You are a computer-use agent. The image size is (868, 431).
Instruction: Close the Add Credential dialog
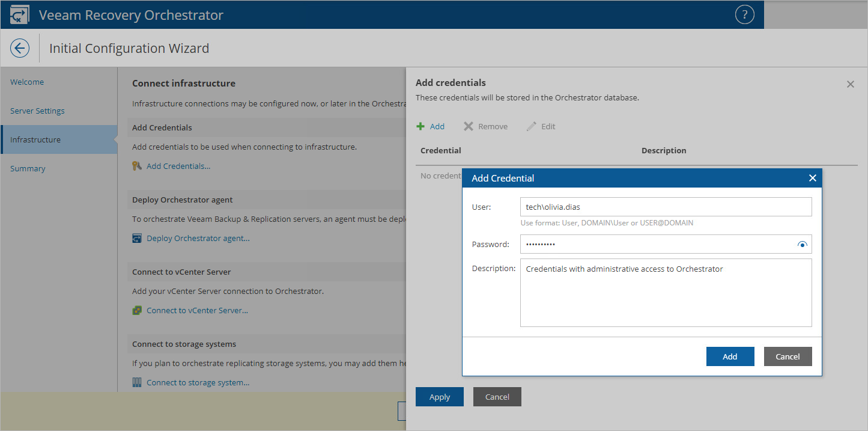click(812, 178)
